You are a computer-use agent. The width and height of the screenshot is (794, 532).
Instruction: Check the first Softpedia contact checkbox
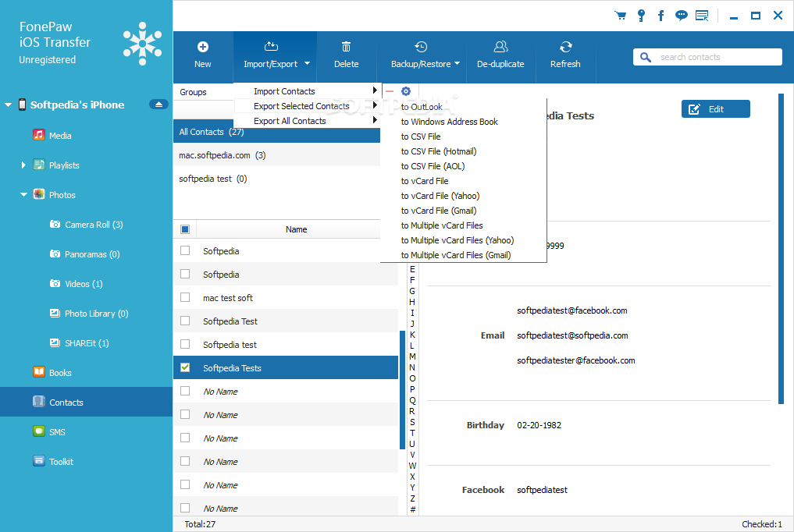[x=185, y=250]
